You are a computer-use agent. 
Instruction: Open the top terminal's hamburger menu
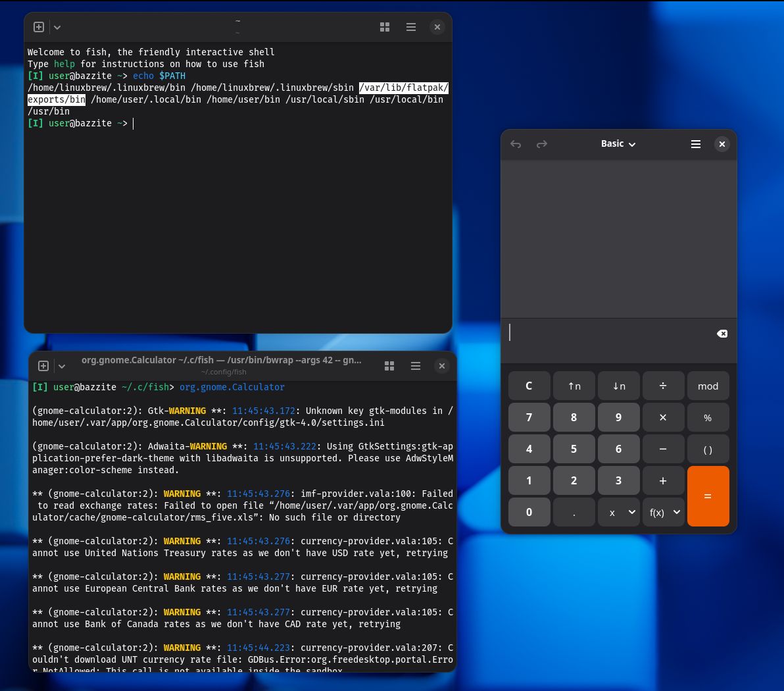[410, 27]
